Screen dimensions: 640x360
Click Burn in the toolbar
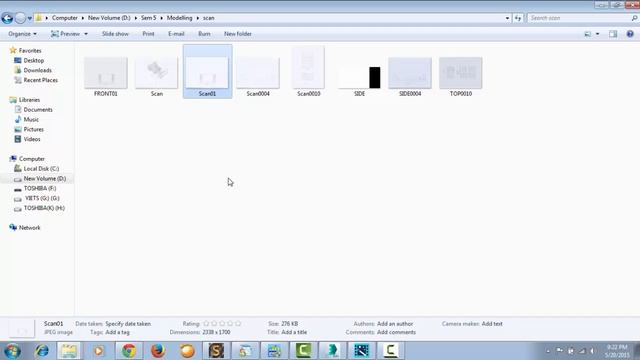click(204, 34)
